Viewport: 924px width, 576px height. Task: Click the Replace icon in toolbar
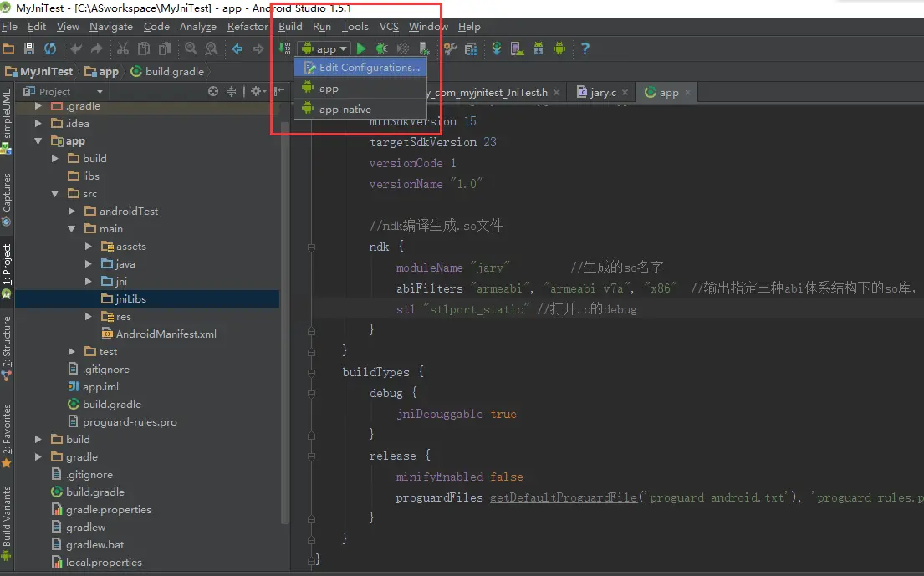(x=211, y=48)
